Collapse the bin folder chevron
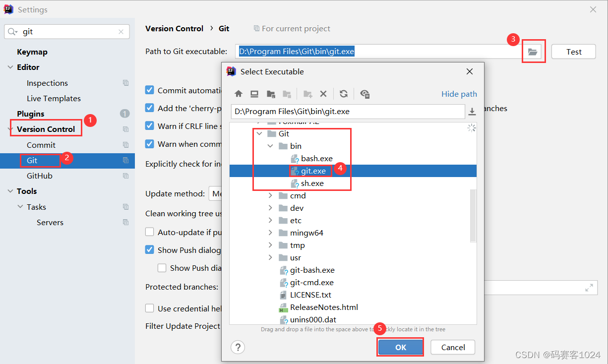Screen dimensions: 608x364 tap(270, 146)
